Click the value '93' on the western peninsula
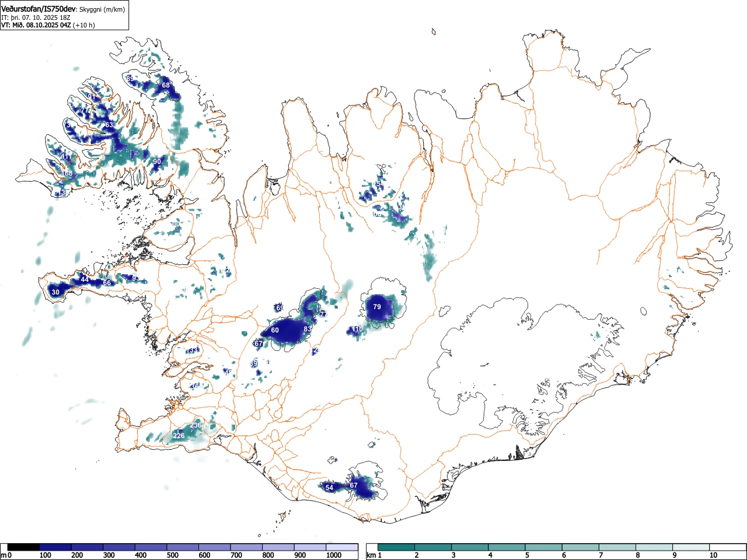 (x=135, y=279)
